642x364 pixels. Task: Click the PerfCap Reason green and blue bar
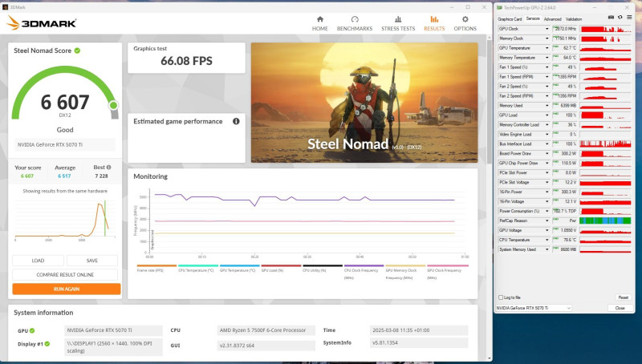point(605,220)
